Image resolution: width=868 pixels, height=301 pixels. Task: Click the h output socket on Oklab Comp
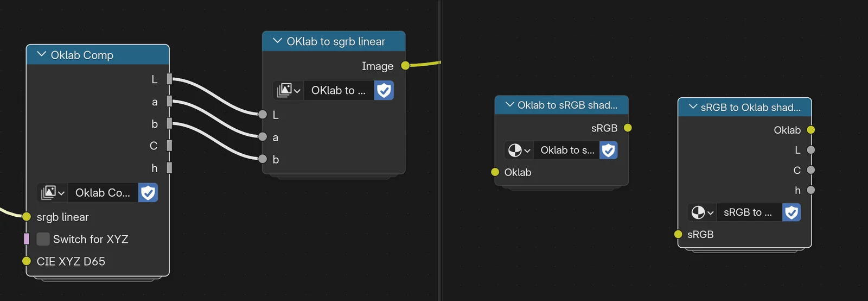[169, 168]
